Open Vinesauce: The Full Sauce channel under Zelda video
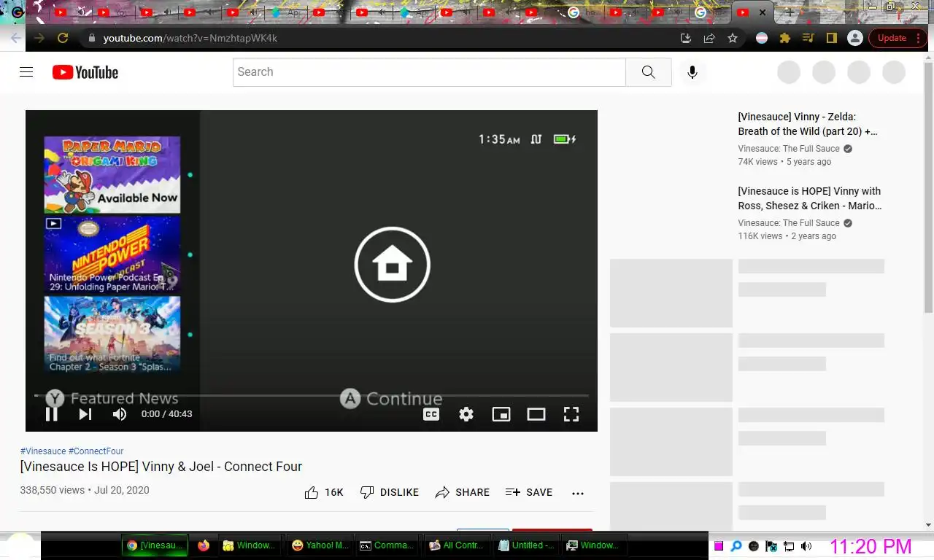The width and height of the screenshot is (934, 560). [x=789, y=149]
